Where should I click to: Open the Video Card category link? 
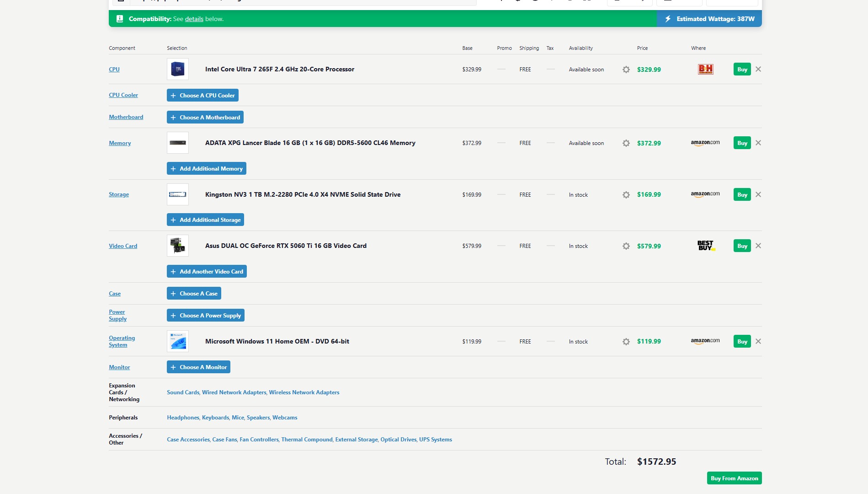(x=123, y=246)
